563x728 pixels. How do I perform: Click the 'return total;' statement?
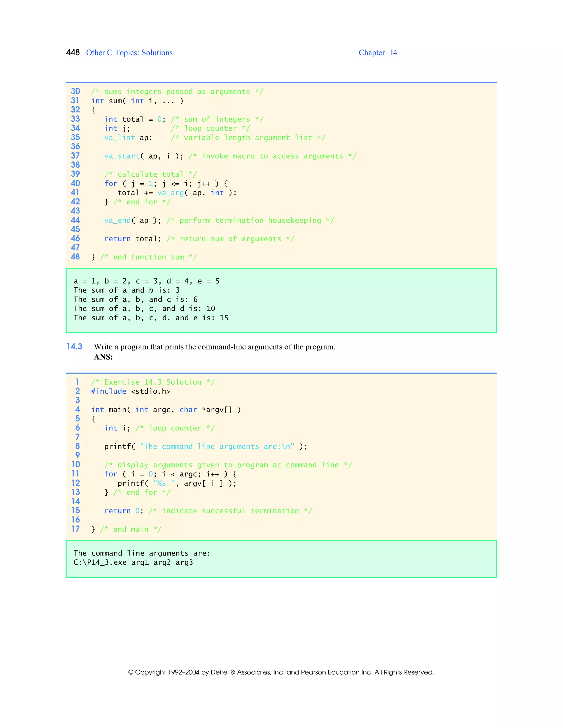133,239
